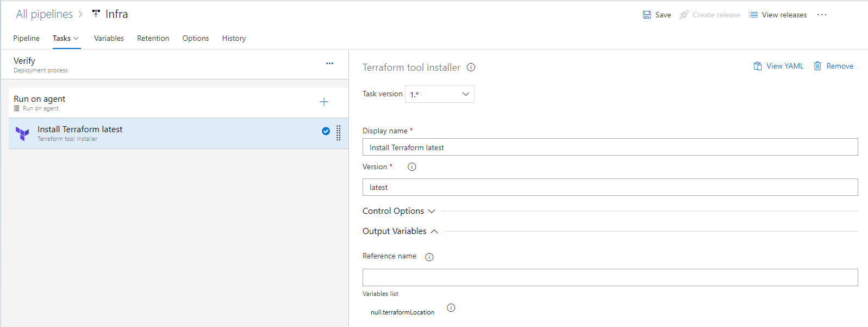
Task: Click the Create release button label
Action: point(716,15)
